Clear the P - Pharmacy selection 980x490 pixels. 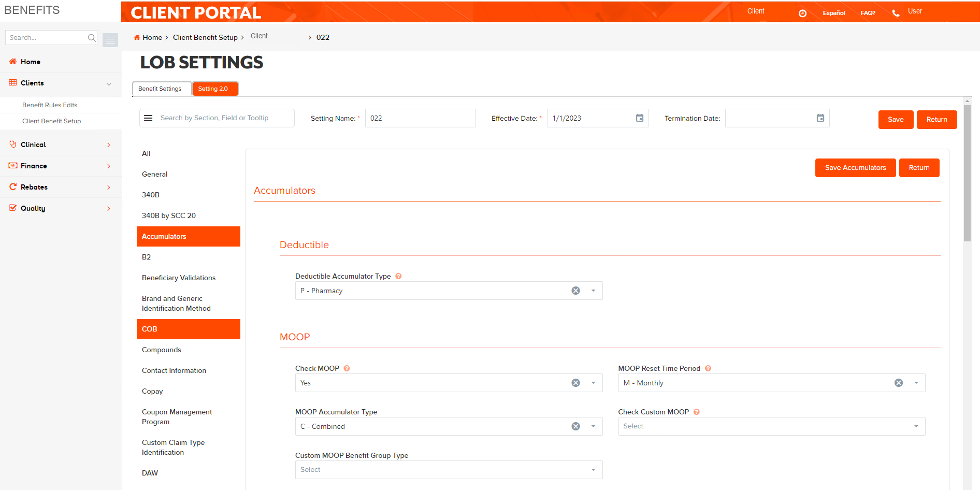click(x=575, y=291)
